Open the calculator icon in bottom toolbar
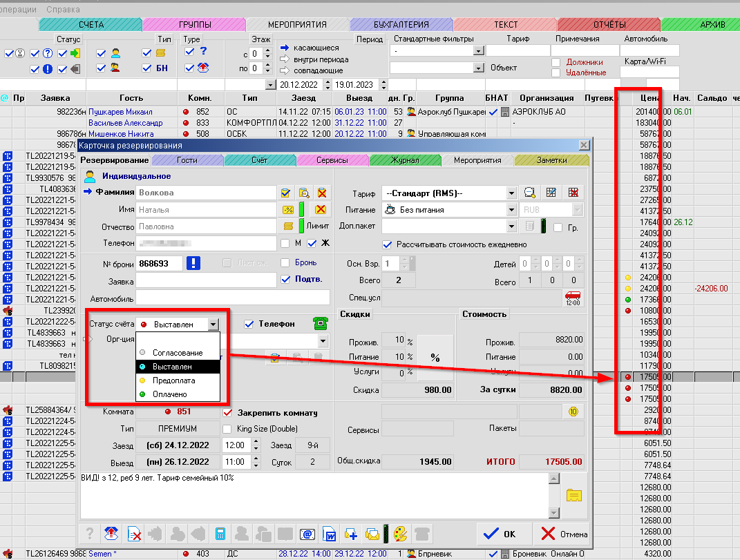The width and height of the screenshot is (740, 560). point(221,534)
